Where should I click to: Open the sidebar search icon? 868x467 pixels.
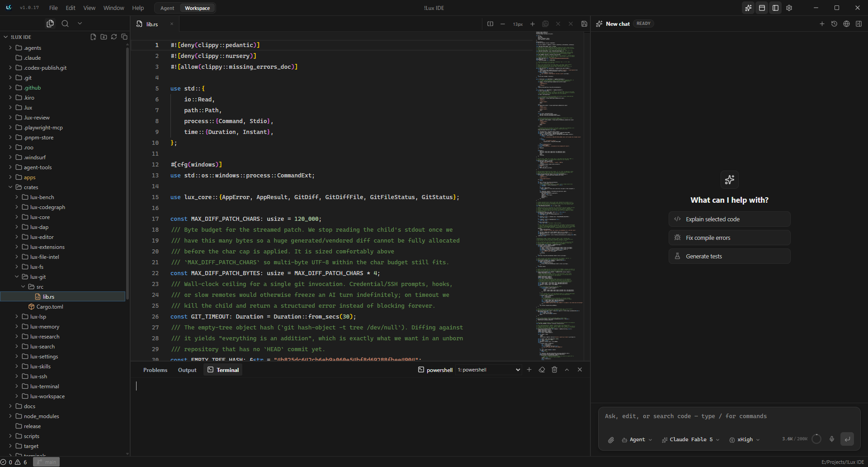click(x=65, y=24)
